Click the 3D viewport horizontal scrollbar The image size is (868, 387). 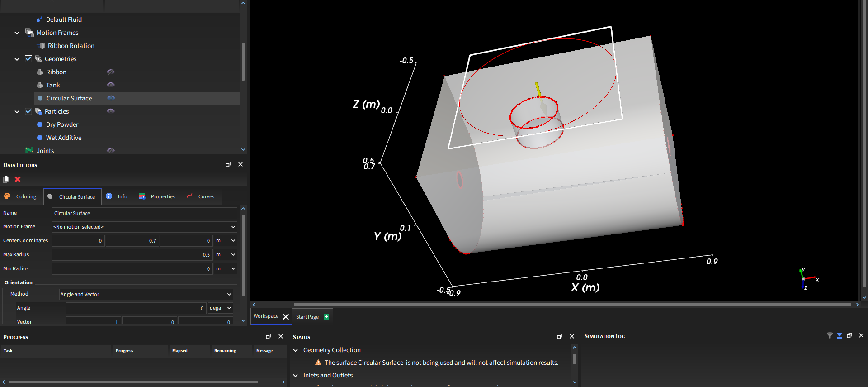[572, 305]
